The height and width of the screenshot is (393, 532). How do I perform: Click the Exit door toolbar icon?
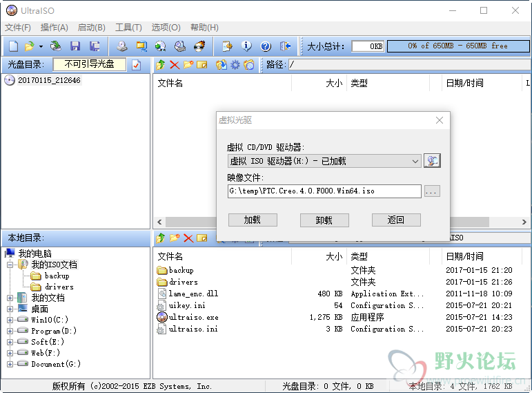(x=286, y=46)
